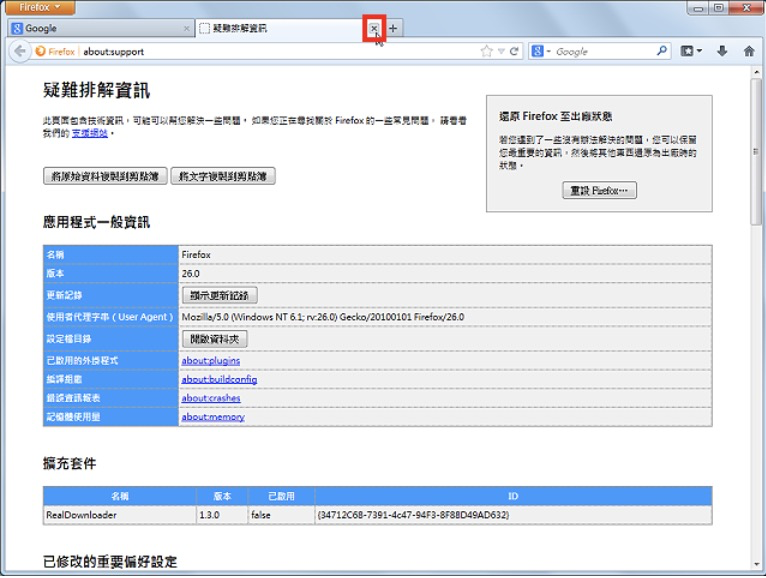Click the 擴充套件 section heading

tap(69, 463)
